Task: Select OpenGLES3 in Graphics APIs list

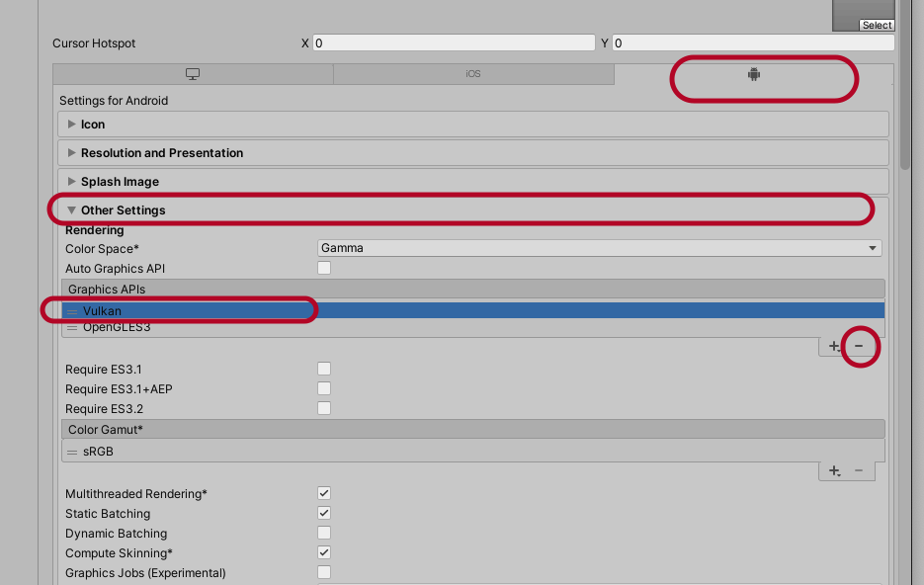Action: [x=473, y=327]
